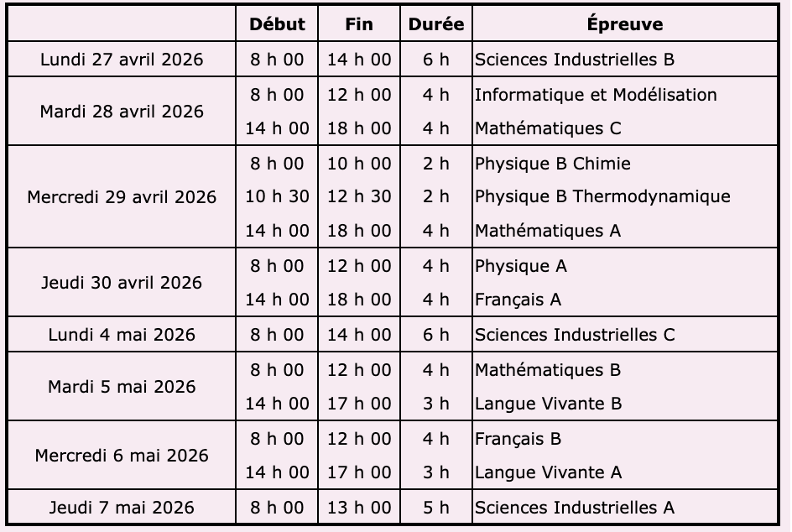The width and height of the screenshot is (792, 532).
Task: Click the Fin column header
Action: pyautogui.click(x=359, y=24)
